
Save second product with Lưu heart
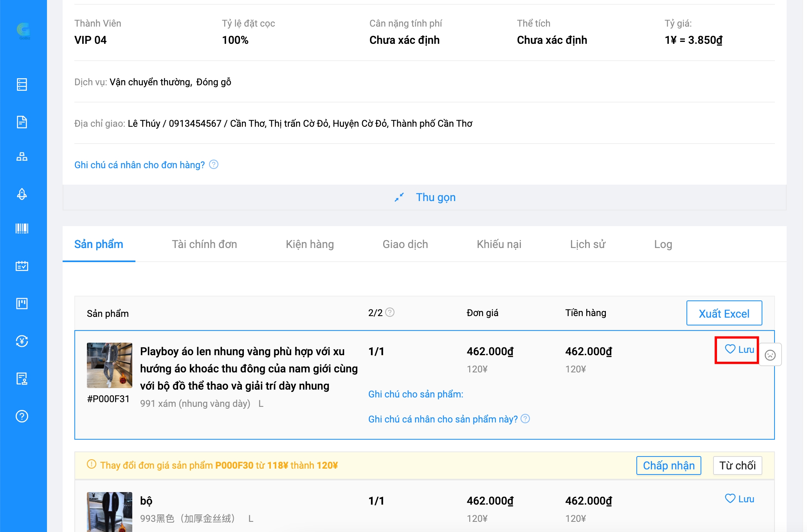pos(739,499)
